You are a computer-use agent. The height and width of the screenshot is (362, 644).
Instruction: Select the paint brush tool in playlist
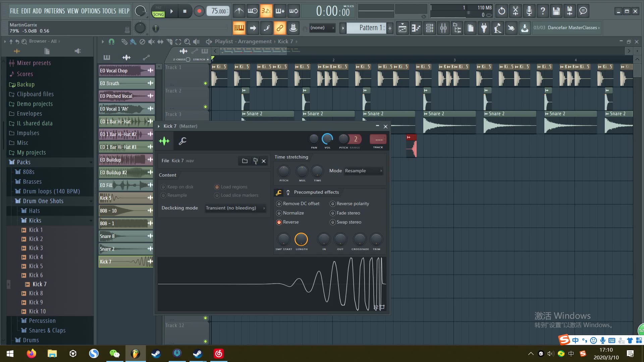point(133,42)
